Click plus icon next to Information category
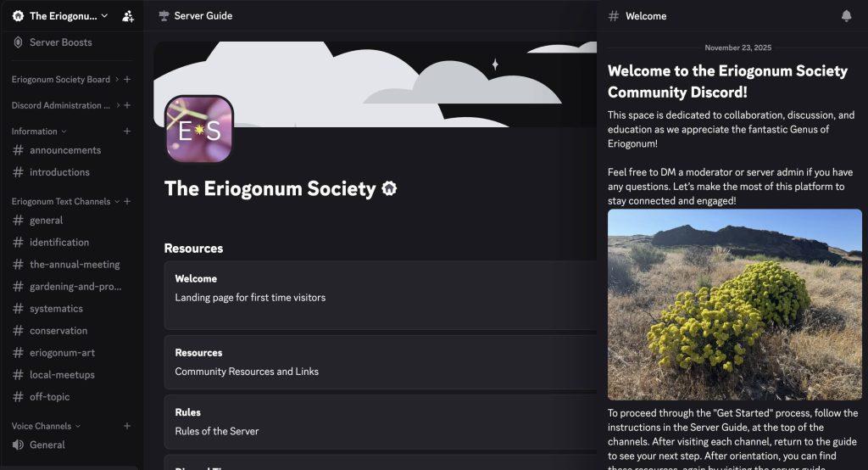 pos(127,131)
